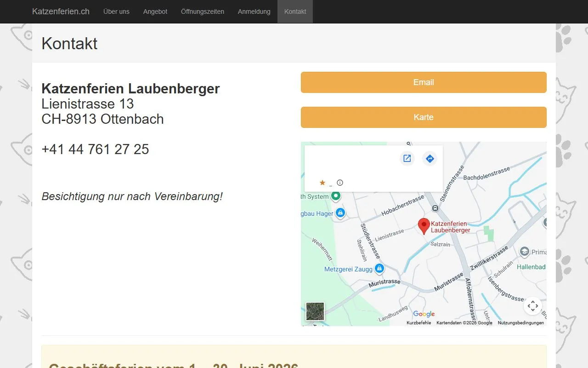
Task: Open the Öffnungszeiten menu item
Action: pyautogui.click(x=203, y=11)
